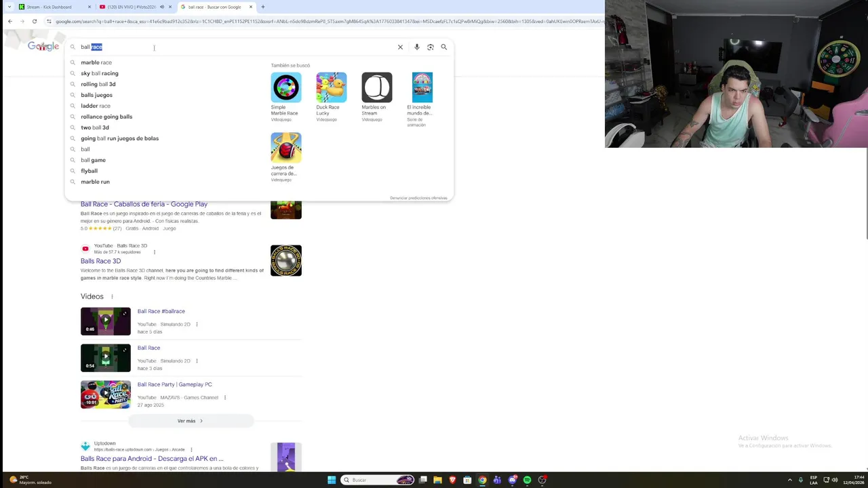Open Spotify from the taskbar
868x488 pixels.
pyautogui.click(x=527, y=480)
